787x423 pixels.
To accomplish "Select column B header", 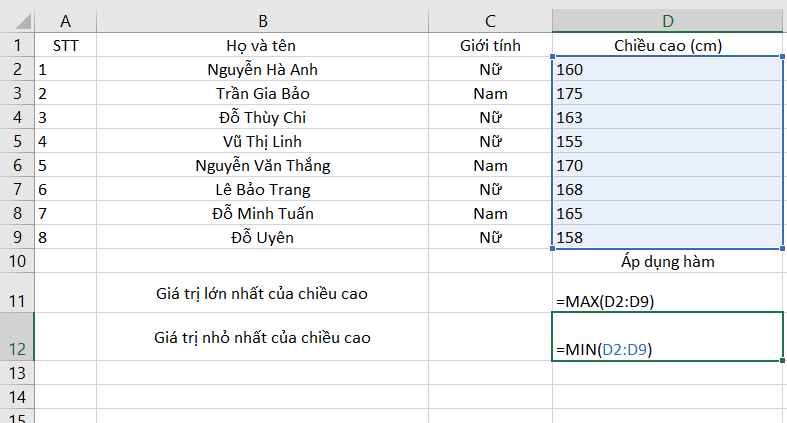I will pyautogui.click(x=262, y=20).
